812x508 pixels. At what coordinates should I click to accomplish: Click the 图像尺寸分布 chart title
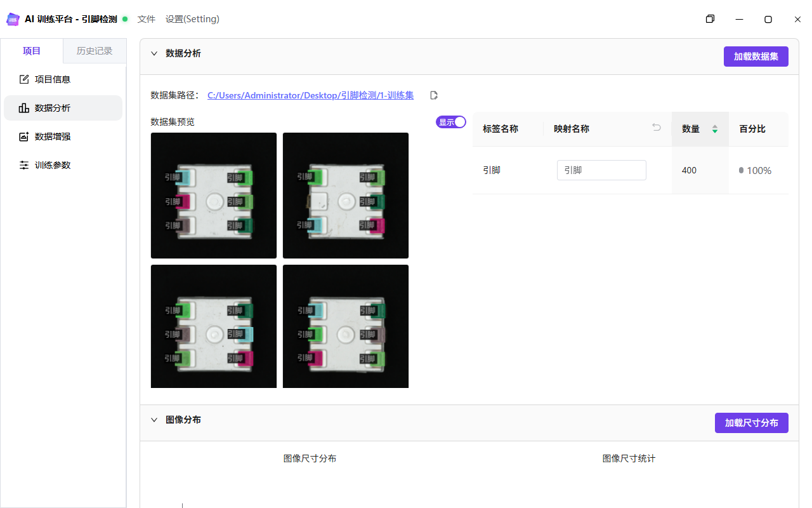tap(310, 458)
